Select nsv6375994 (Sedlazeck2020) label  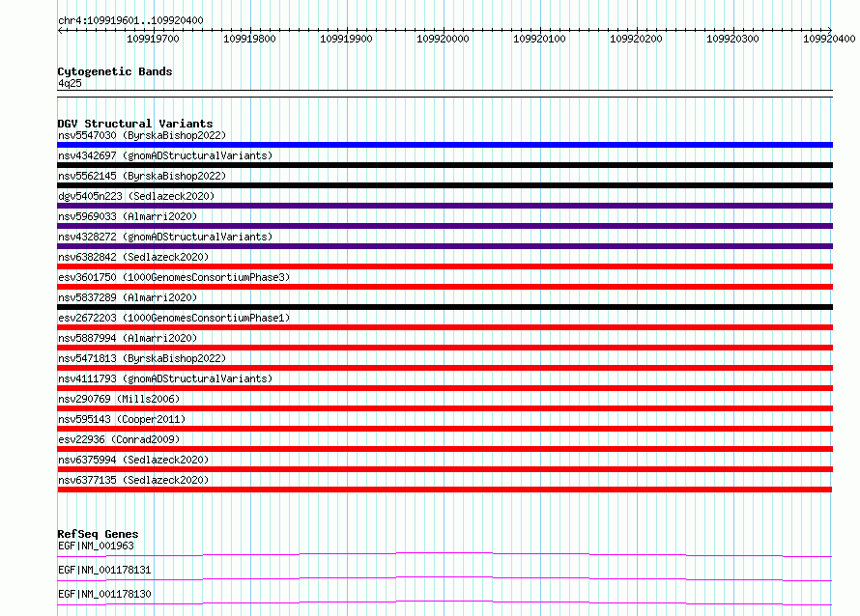133,460
